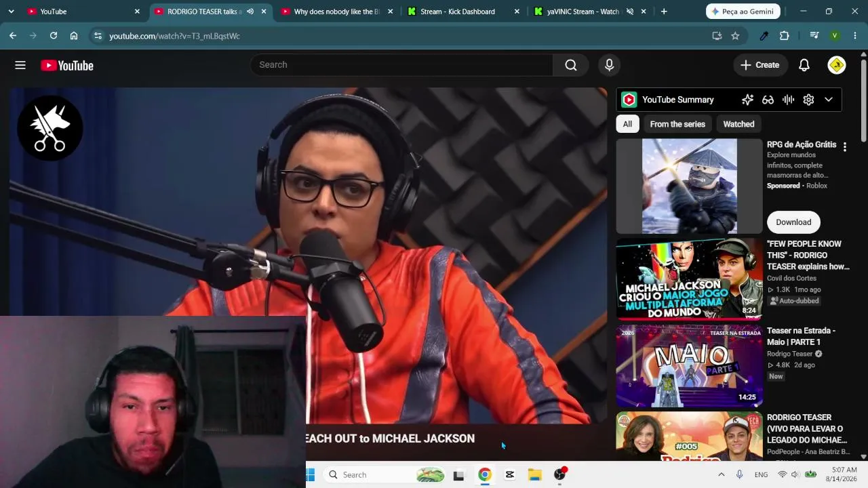Open the 'RPG de Ação Grátis' ad title

coord(802,144)
